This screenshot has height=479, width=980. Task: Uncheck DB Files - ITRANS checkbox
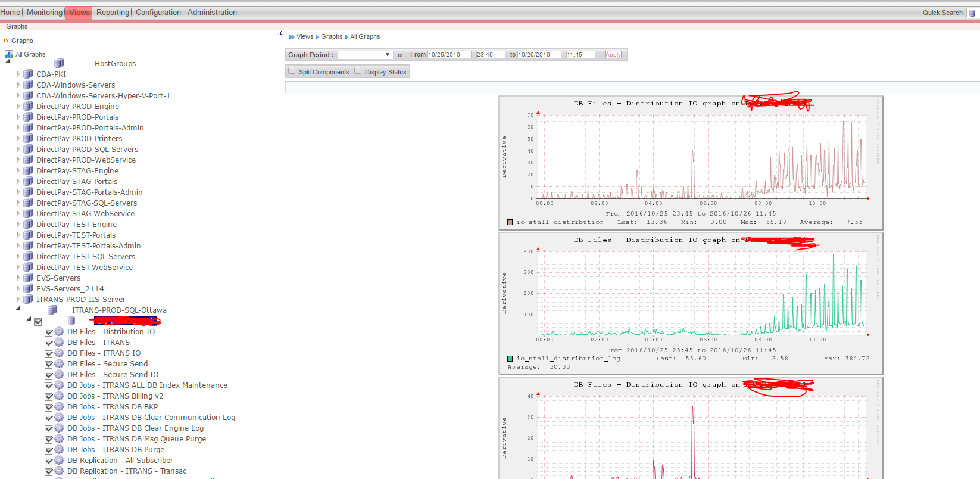click(x=49, y=343)
